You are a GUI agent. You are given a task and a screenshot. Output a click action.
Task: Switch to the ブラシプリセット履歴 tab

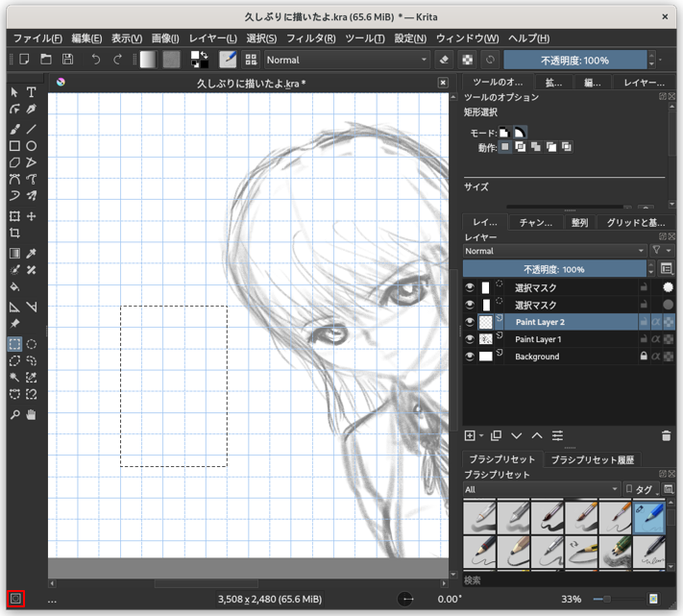point(593,459)
